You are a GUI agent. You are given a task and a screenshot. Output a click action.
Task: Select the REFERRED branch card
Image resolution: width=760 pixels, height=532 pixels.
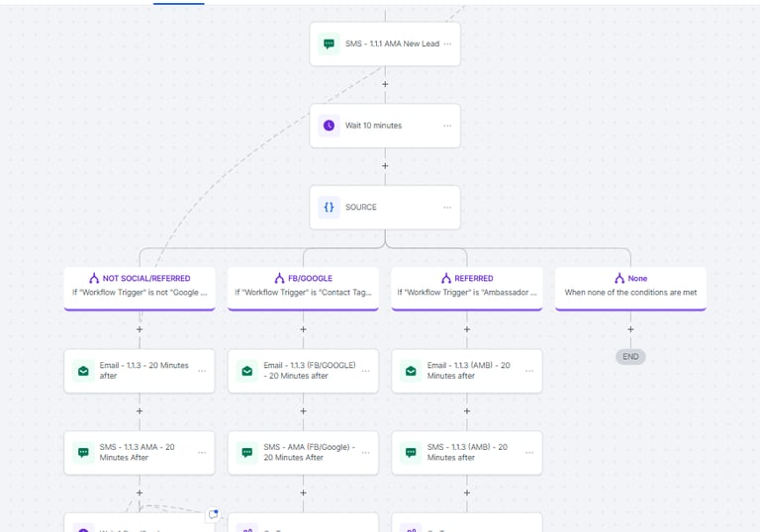coord(467,289)
